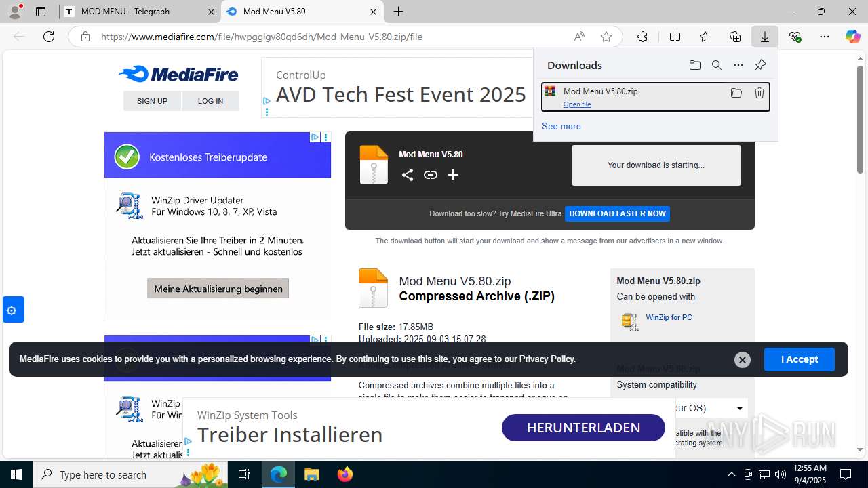
Task: Go to the MediaFire logo homepage
Action: 178,74
